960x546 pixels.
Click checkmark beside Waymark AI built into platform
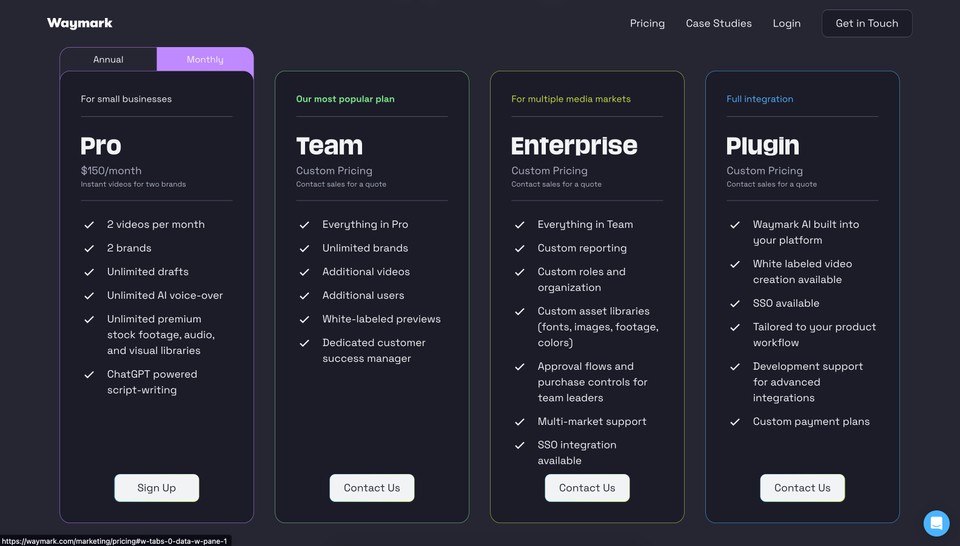[735, 225]
